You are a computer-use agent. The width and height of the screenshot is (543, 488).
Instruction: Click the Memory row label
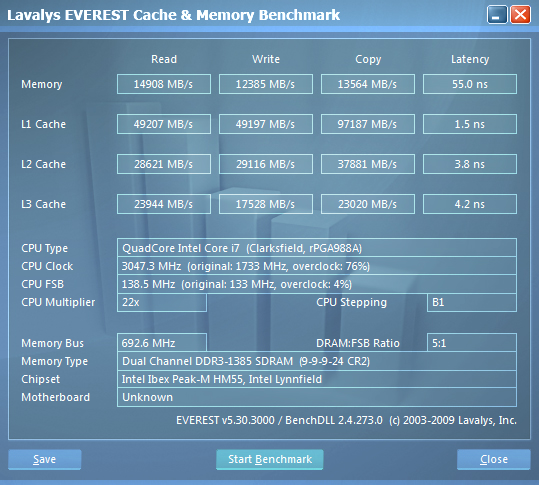coord(42,84)
